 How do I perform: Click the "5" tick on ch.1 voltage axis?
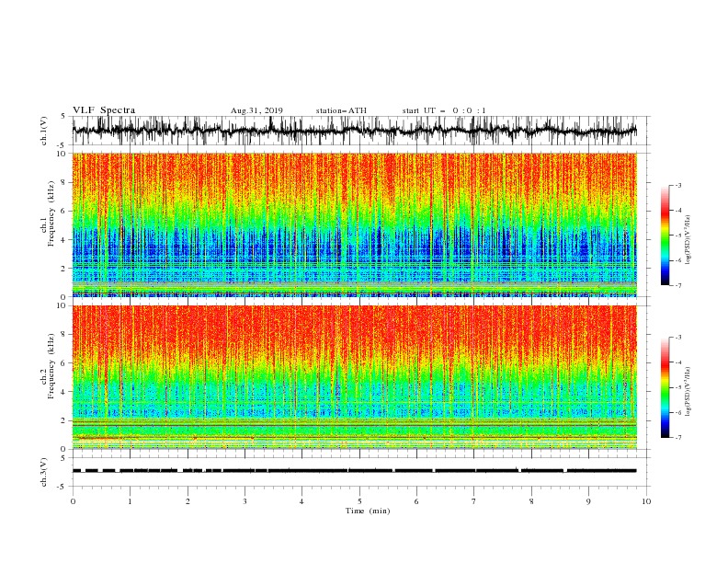tap(64, 116)
